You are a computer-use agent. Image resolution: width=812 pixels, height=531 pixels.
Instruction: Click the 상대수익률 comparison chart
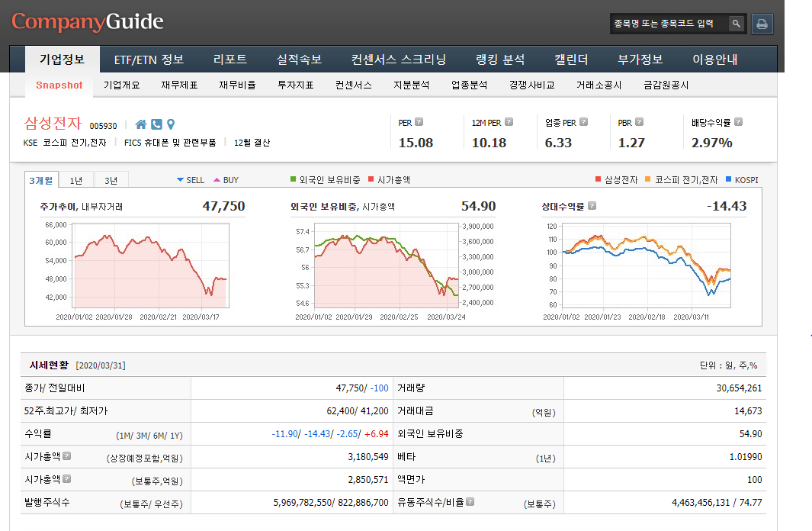[647, 265]
